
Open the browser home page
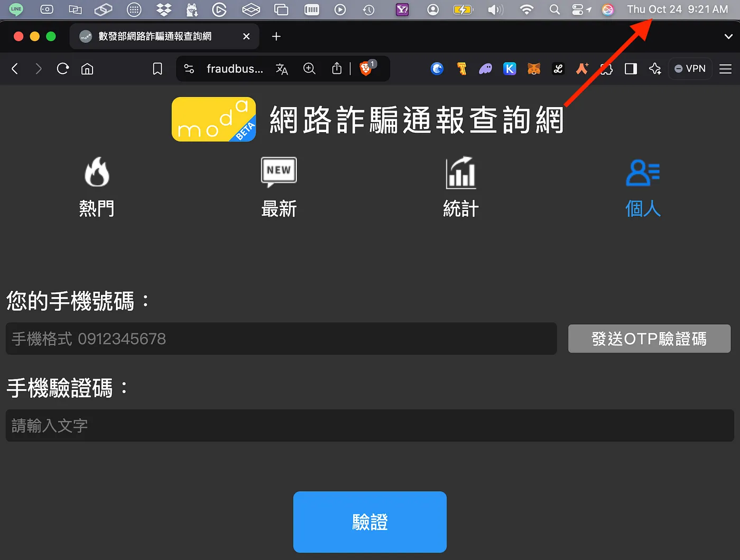tap(87, 69)
